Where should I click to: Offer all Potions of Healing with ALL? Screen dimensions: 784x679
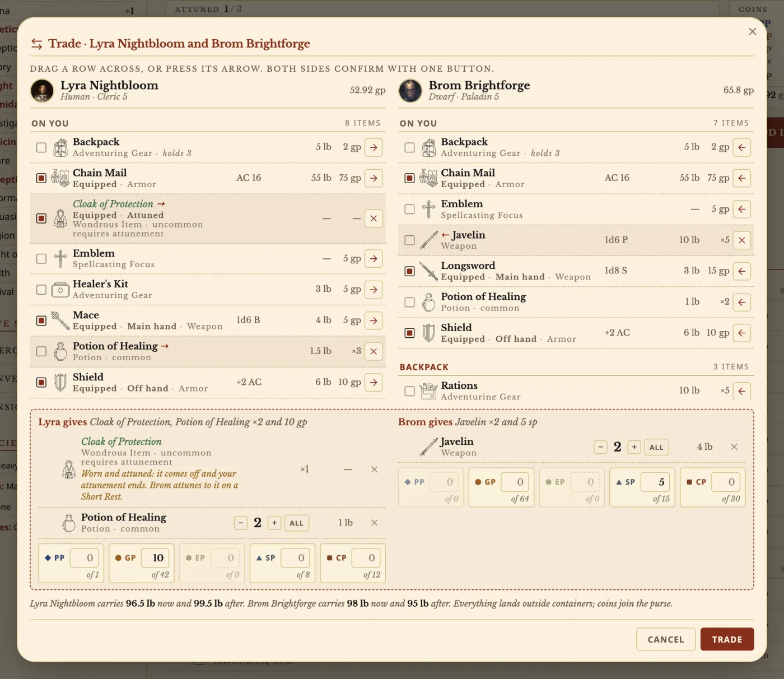[297, 523]
